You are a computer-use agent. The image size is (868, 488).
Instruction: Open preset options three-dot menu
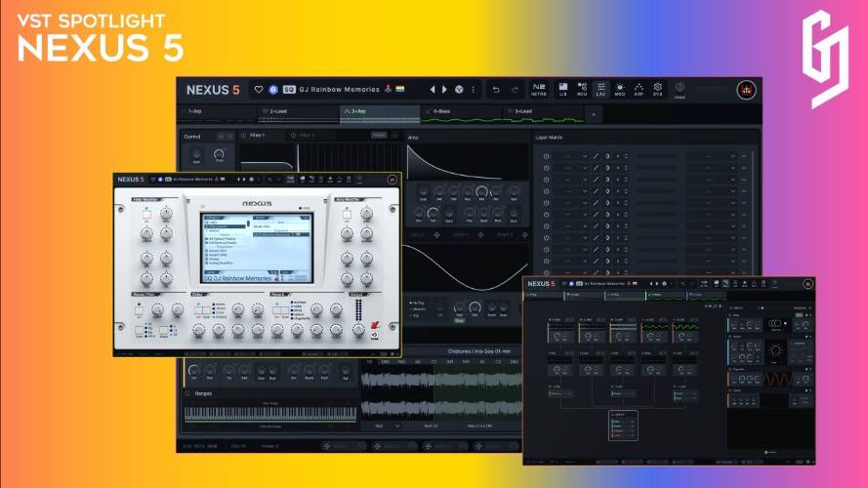(x=474, y=89)
